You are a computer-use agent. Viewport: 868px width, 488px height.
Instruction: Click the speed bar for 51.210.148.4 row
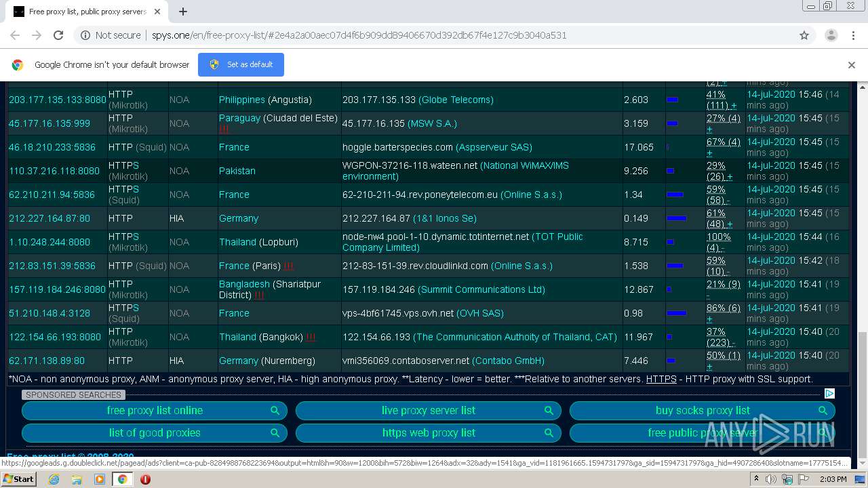(x=676, y=313)
